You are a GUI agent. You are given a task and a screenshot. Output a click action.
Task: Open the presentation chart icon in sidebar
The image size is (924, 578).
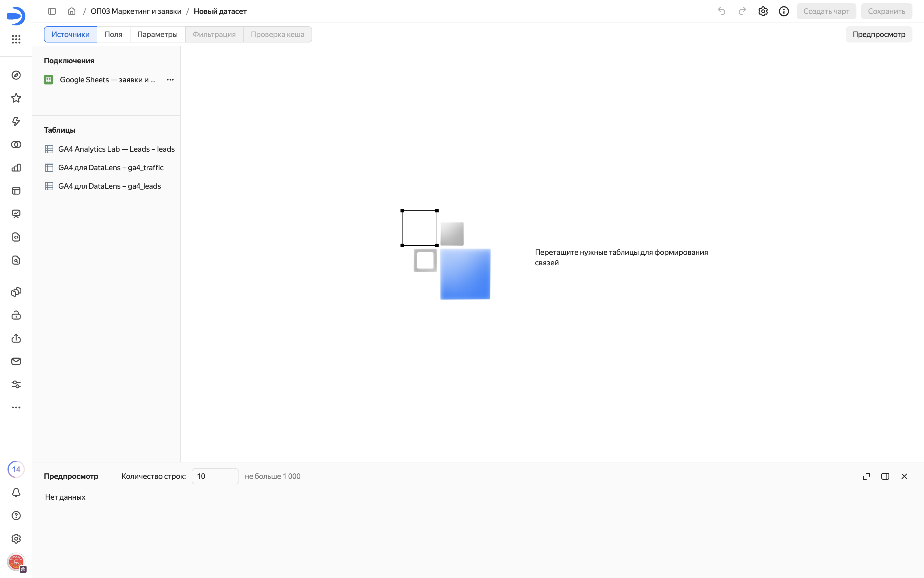click(x=16, y=214)
